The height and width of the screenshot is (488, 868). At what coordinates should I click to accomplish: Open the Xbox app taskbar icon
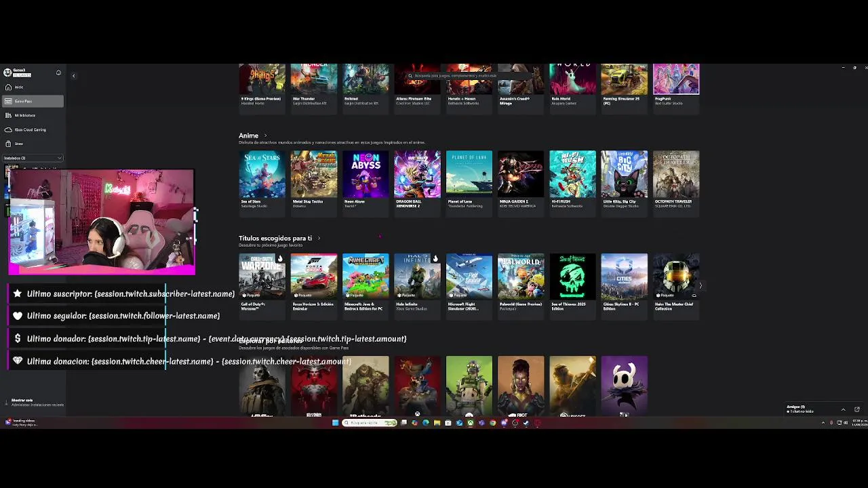click(x=470, y=423)
